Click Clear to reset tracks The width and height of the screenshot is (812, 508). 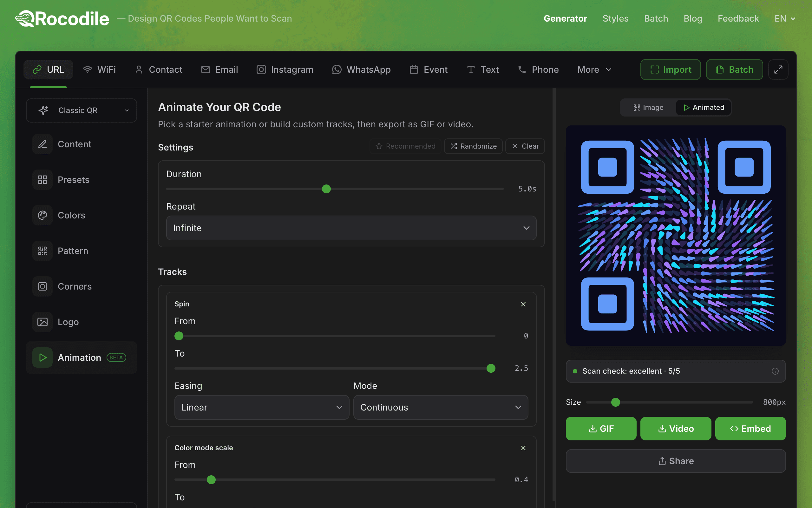525,146
